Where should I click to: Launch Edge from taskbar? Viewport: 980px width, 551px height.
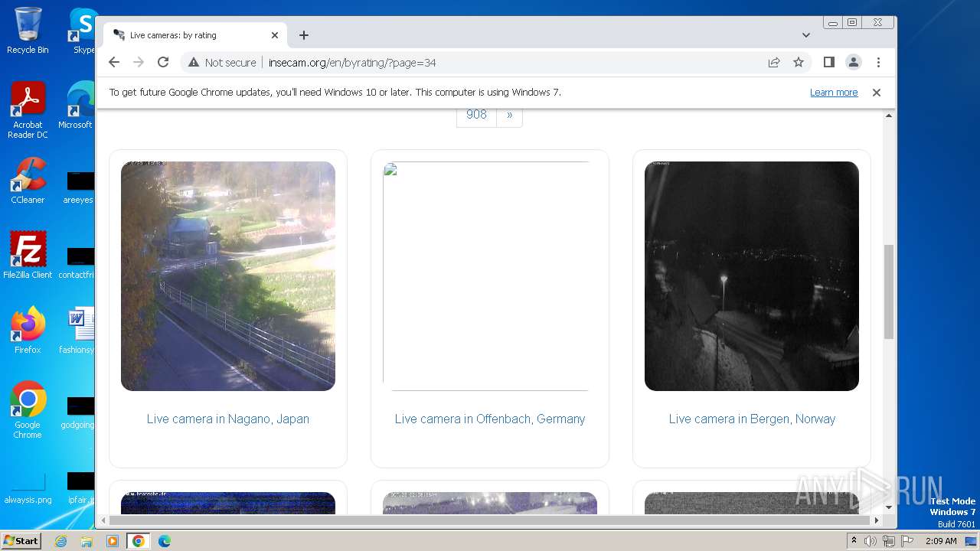pos(165,541)
